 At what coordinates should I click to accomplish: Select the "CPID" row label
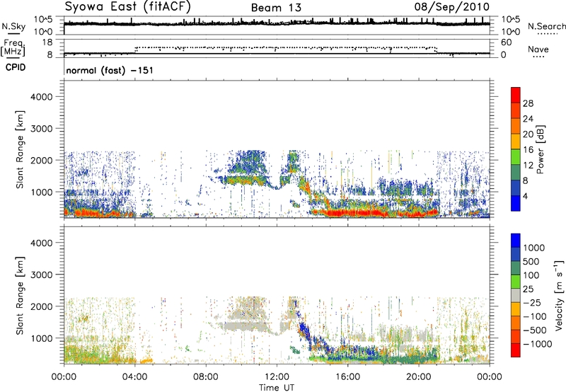(x=16, y=67)
